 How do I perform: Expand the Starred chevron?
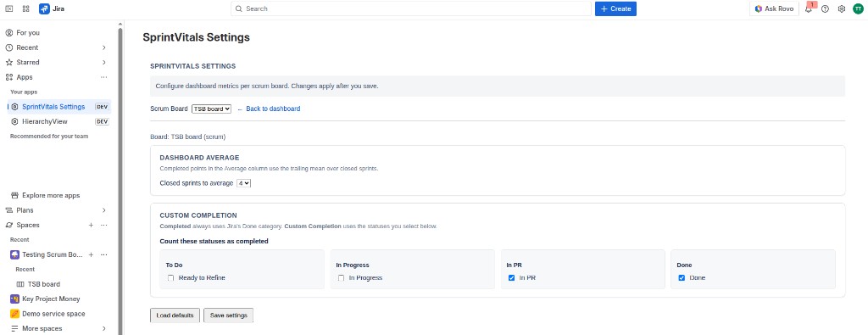coord(104,62)
